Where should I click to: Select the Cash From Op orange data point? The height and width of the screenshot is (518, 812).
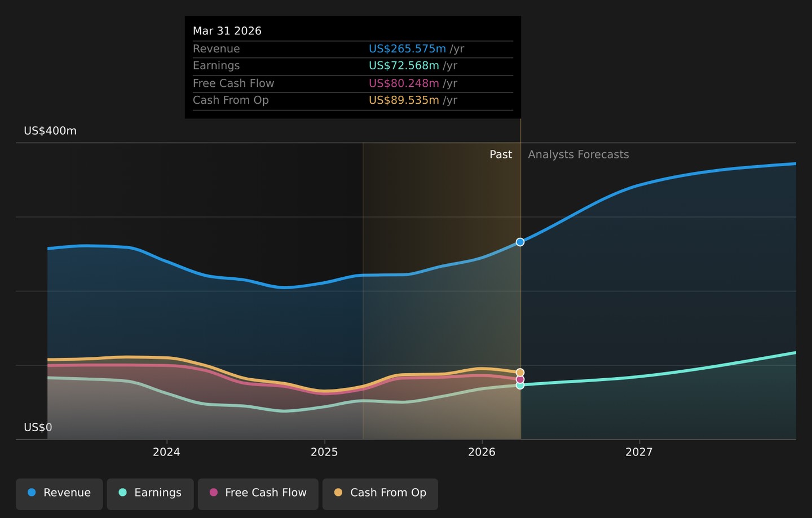tap(520, 373)
